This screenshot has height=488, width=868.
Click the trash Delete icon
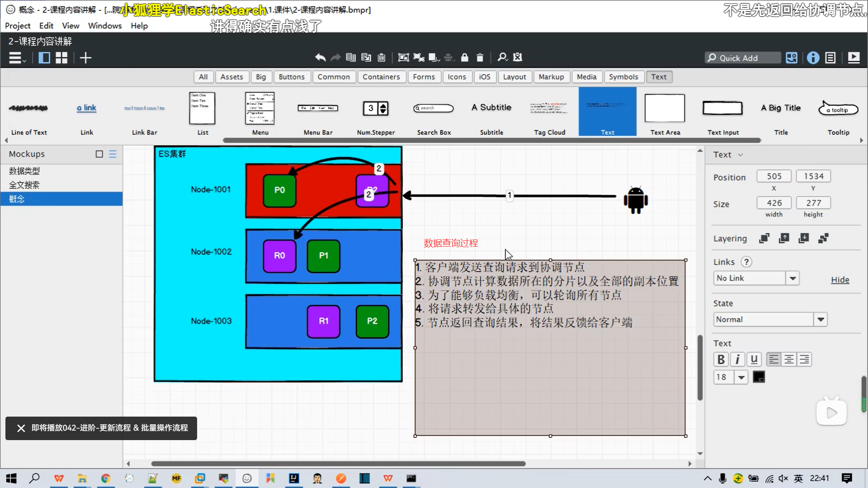480,57
